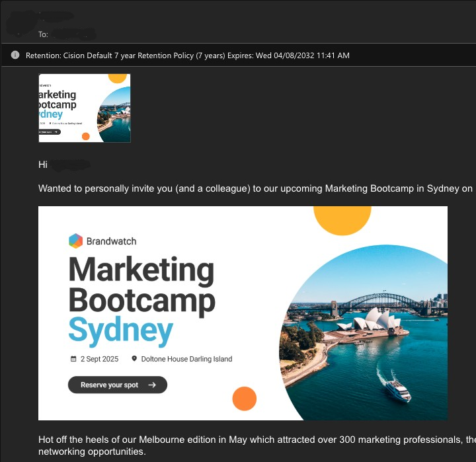This screenshot has height=462, width=476.
Task: Click the location pin icon in banner
Action: 134,358
